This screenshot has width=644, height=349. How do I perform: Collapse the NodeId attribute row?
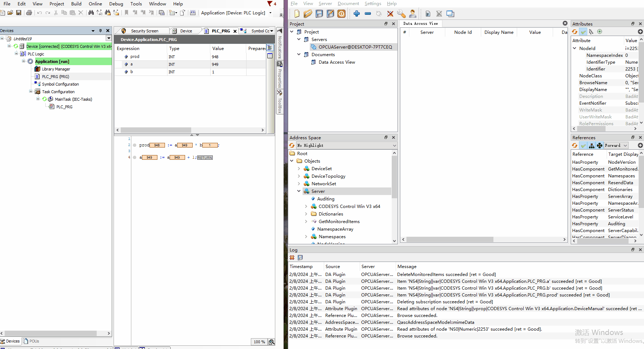[x=575, y=48]
